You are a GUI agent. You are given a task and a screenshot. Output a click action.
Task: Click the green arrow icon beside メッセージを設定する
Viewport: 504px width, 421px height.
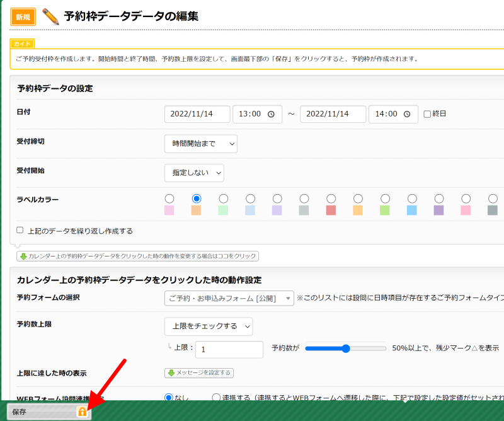coord(171,372)
